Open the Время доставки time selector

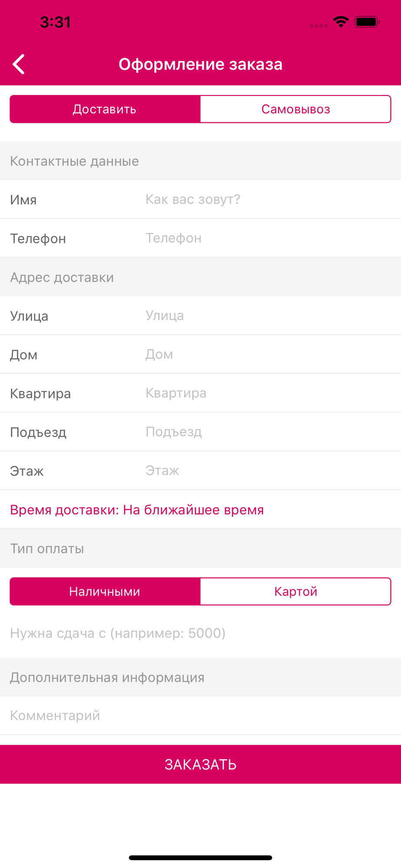pyautogui.click(x=137, y=510)
